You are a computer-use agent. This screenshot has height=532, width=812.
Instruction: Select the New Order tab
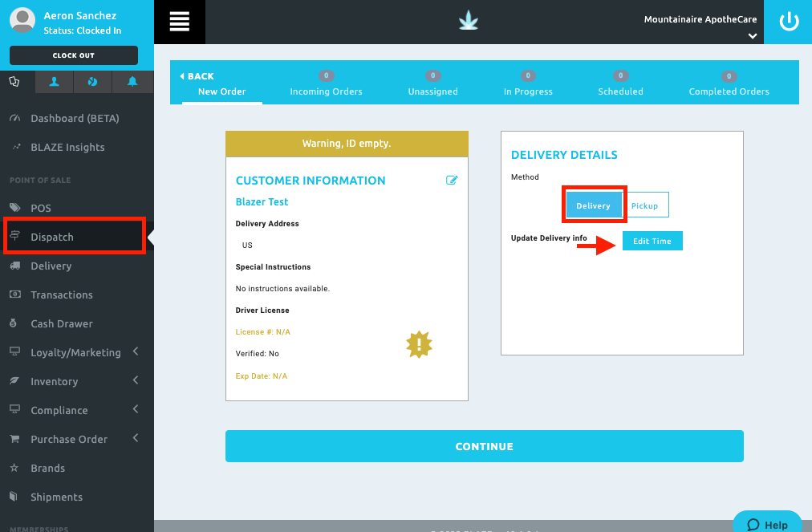pyautogui.click(x=222, y=91)
